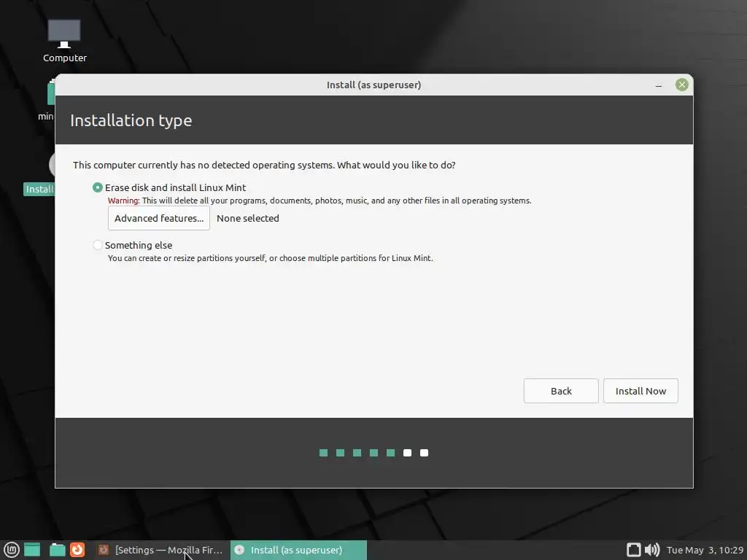This screenshot has width=747, height=560.
Task: Click the Install desktop icon label
Action: tap(39, 189)
